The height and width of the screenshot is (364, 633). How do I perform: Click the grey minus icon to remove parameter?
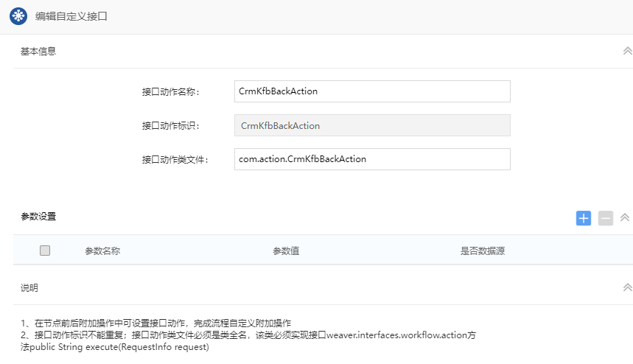click(606, 217)
